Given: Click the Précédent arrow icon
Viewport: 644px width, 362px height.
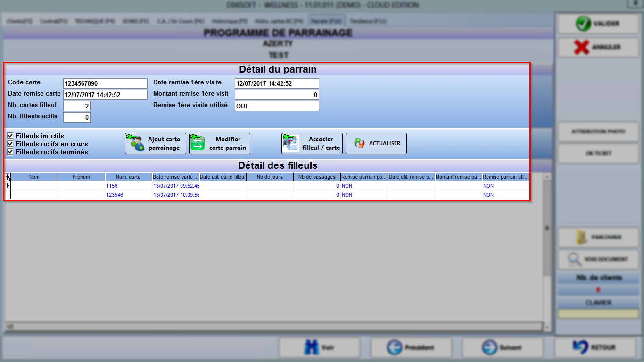Looking at the screenshot, I should coord(394,348).
